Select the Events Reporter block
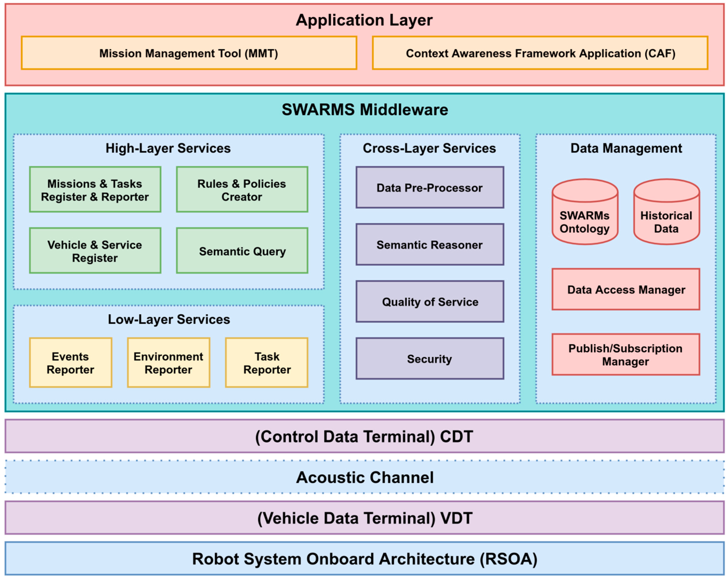This screenshot has height=579, width=728. pos(71,362)
